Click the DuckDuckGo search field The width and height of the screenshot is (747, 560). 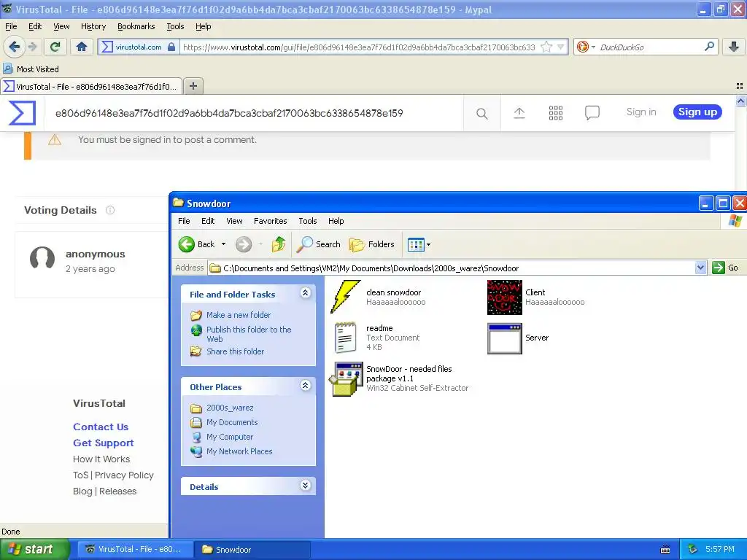click(x=650, y=47)
